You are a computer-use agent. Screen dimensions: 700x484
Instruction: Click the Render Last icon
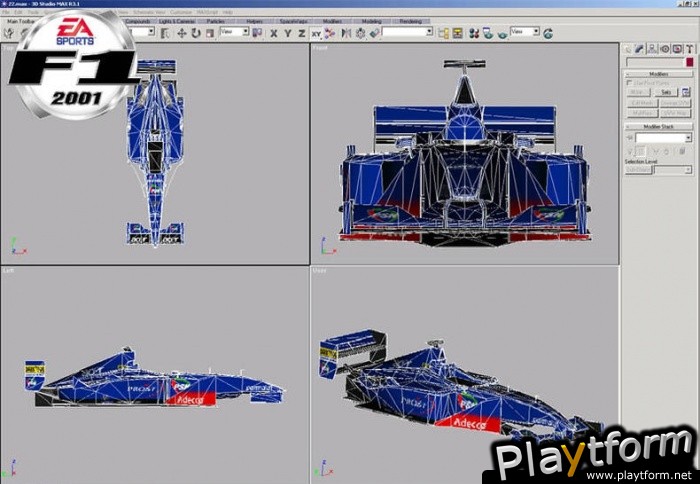[x=548, y=33]
